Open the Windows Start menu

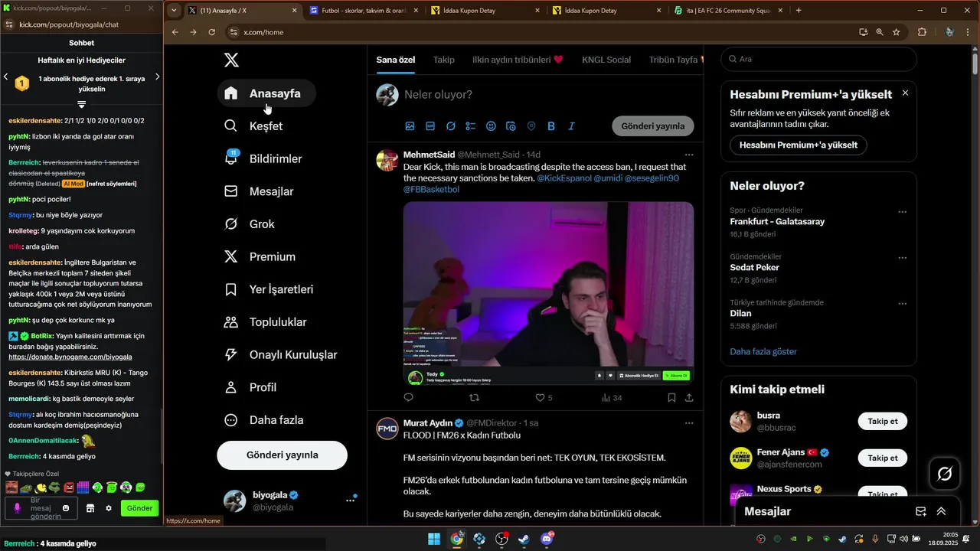pos(434,539)
